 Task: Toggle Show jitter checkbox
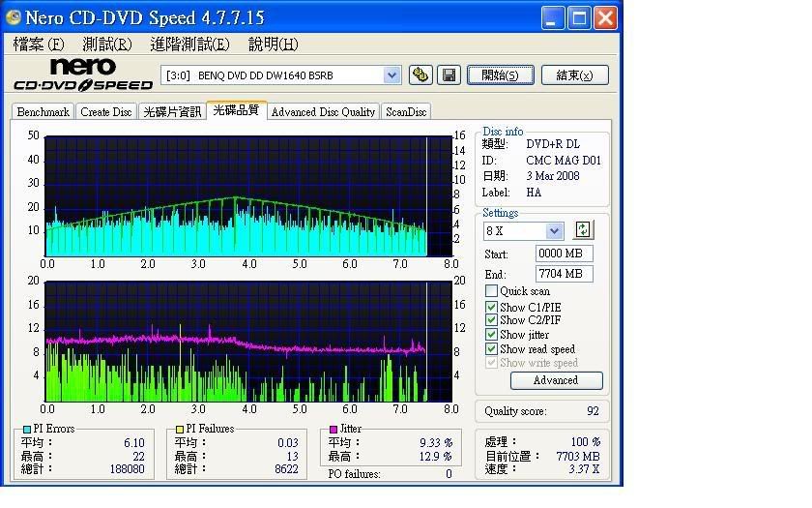click(x=491, y=335)
